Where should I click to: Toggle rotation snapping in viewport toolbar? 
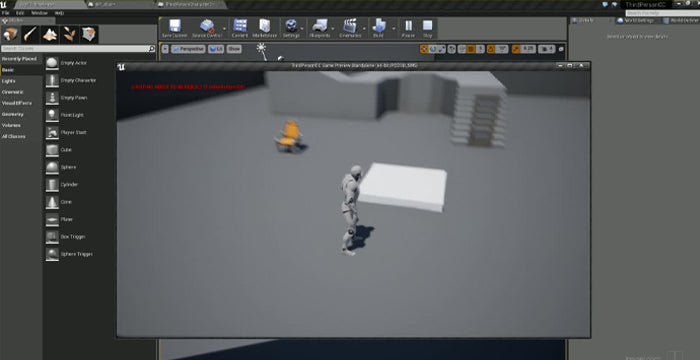click(x=491, y=49)
